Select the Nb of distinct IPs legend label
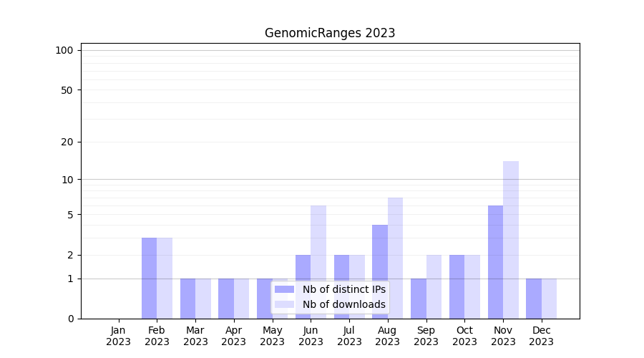644x358 pixels. (343, 289)
